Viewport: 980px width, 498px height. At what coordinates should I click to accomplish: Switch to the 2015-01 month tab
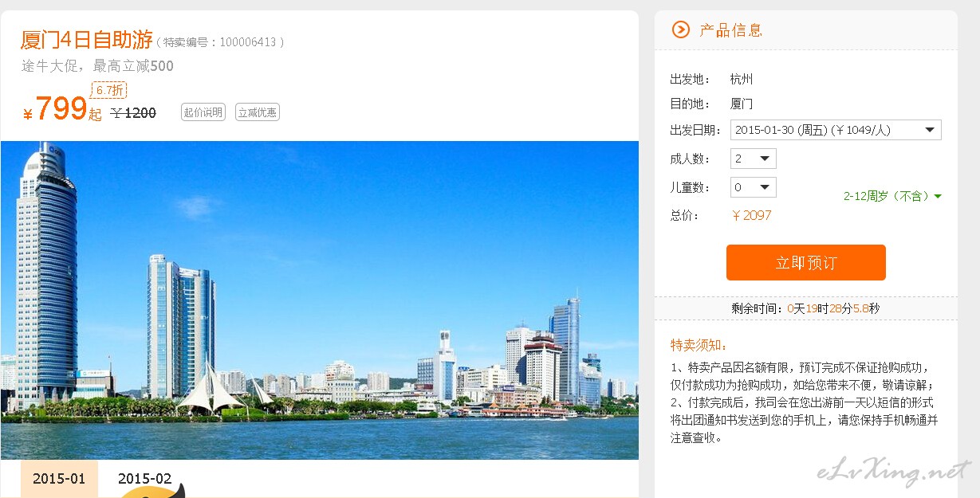coord(59,479)
